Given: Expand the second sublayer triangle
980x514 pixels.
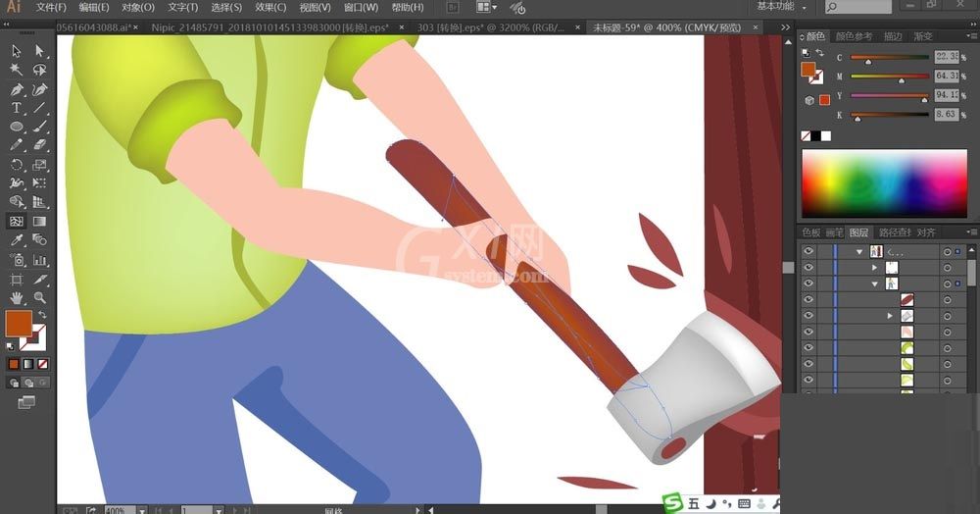Looking at the screenshot, I should click(874, 268).
